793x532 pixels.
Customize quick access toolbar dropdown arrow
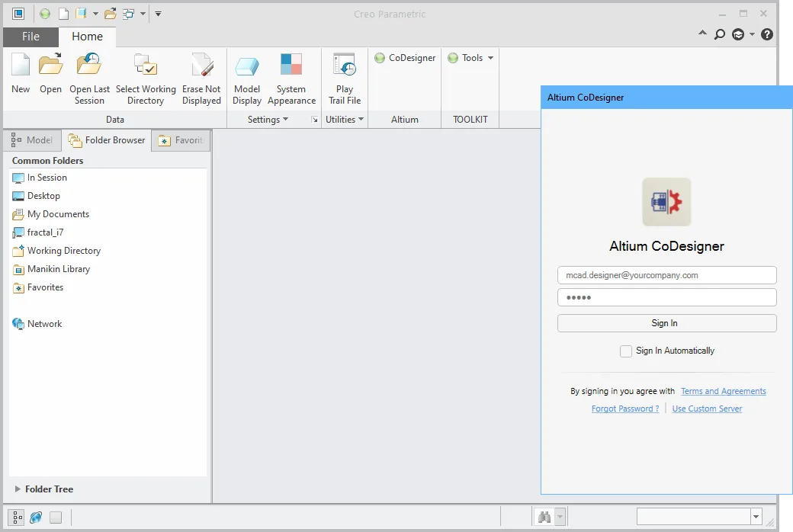point(159,14)
